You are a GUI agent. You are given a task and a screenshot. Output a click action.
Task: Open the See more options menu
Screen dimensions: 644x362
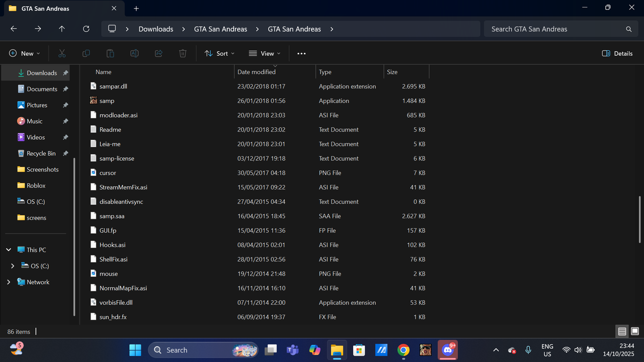[301, 53]
